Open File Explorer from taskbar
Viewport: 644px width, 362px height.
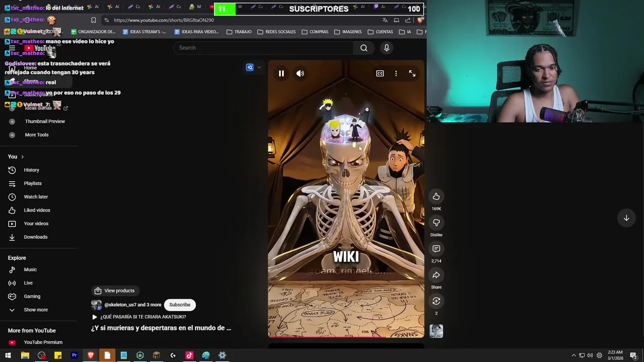(x=25, y=355)
